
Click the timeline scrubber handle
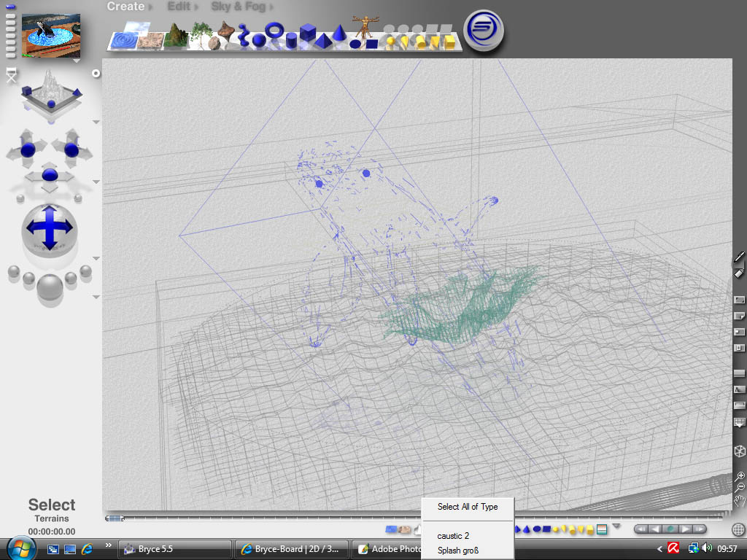pyautogui.click(x=115, y=518)
